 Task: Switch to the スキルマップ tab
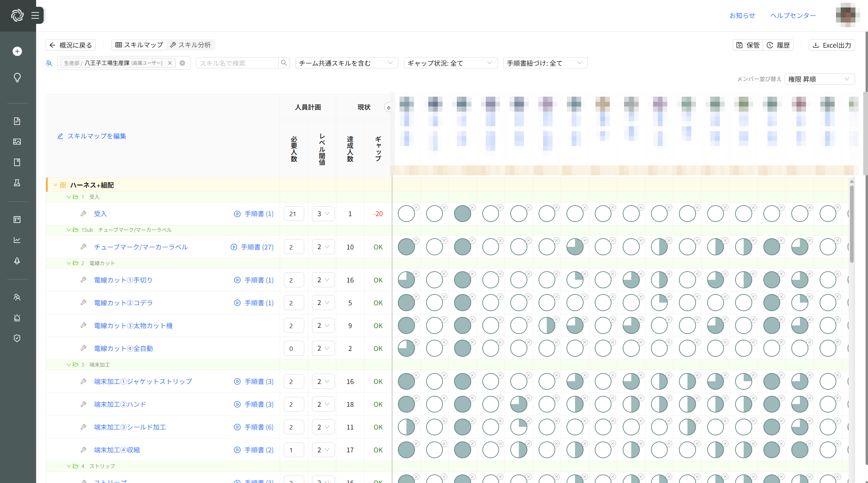point(139,45)
